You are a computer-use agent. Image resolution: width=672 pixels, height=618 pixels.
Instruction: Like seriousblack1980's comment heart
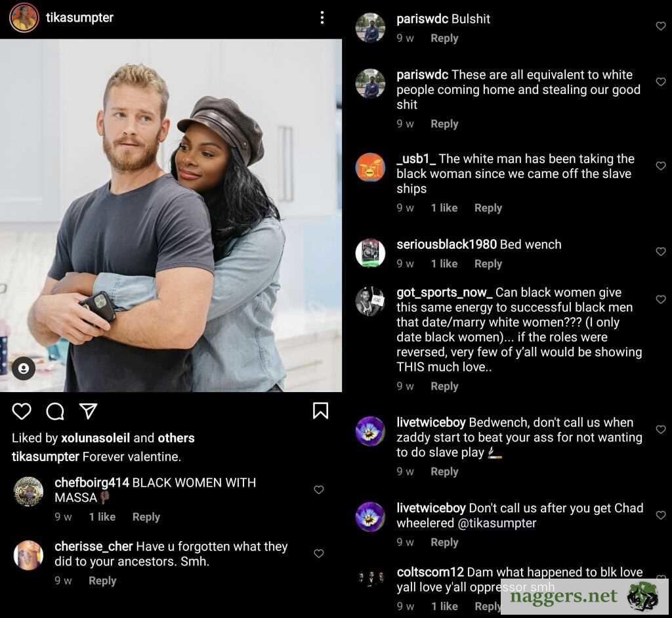[x=660, y=252]
